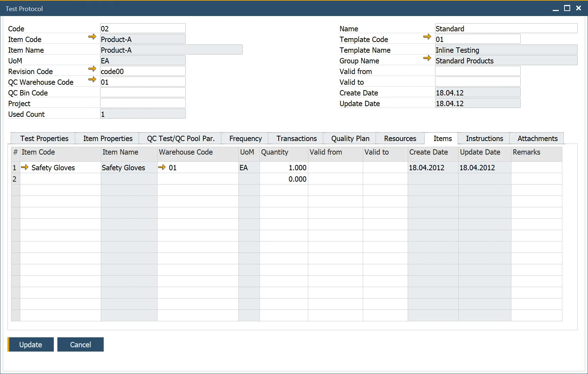The image size is (588, 374).
Task: Open the Quality Plan tab
Action: point(350,139)
